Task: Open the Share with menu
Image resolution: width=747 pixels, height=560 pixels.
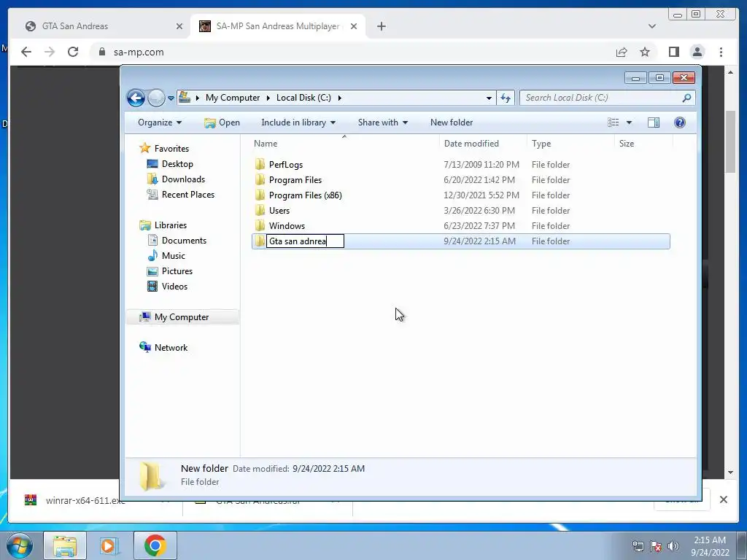Action: tap(382, 122)
